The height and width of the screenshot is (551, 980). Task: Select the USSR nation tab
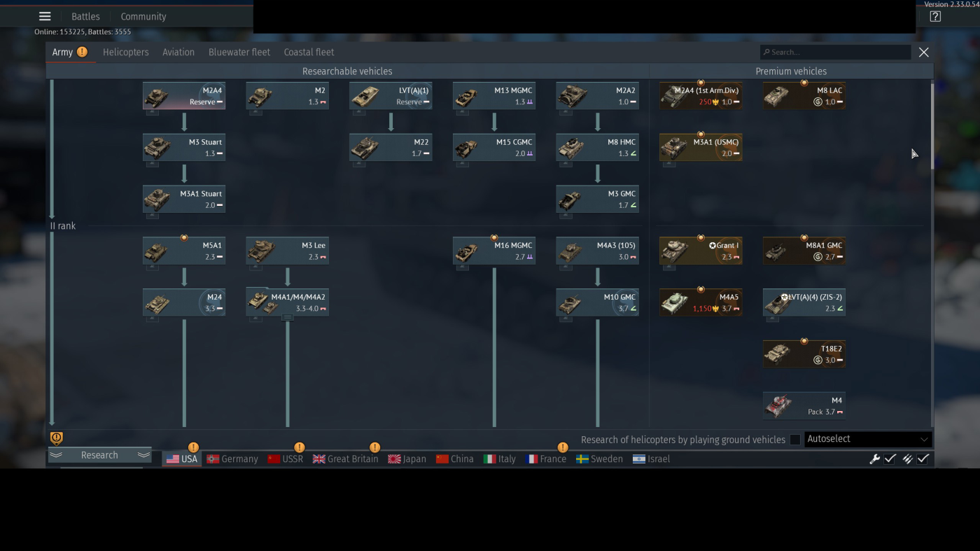(x=286, y=459)
